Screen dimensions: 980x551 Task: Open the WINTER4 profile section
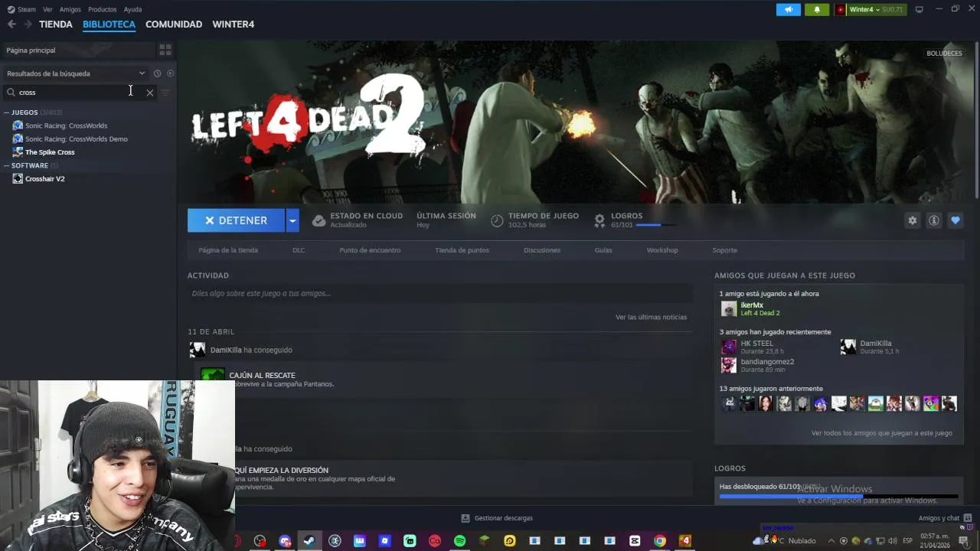(x=234, y=24)
